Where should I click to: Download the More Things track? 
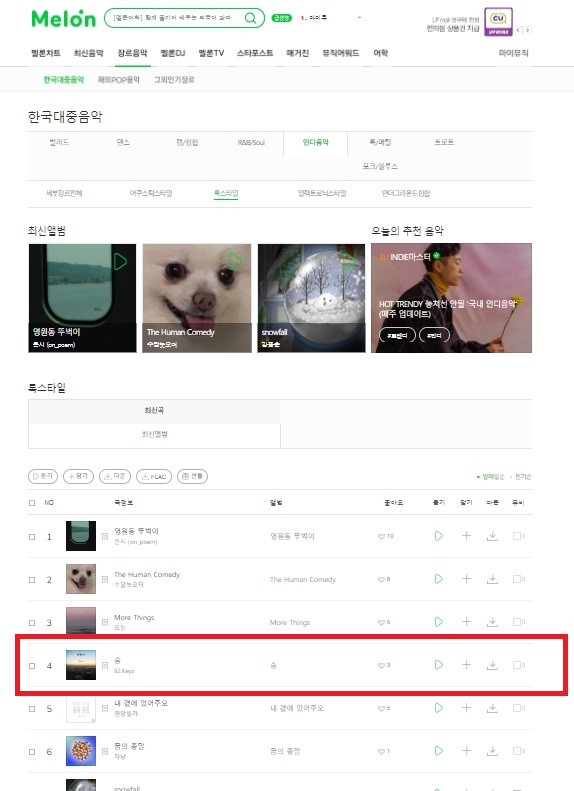click(492, 622)
